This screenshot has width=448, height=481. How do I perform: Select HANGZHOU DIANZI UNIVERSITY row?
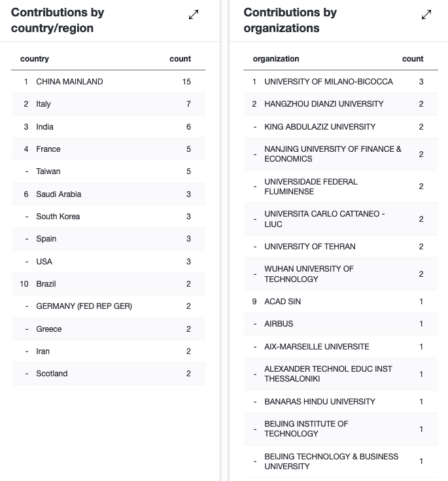pos(341,104)
